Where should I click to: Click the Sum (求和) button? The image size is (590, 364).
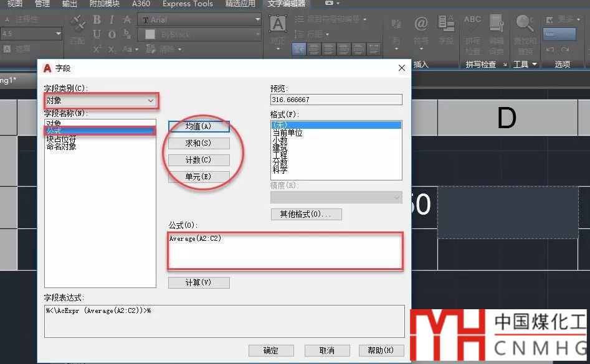199,143
